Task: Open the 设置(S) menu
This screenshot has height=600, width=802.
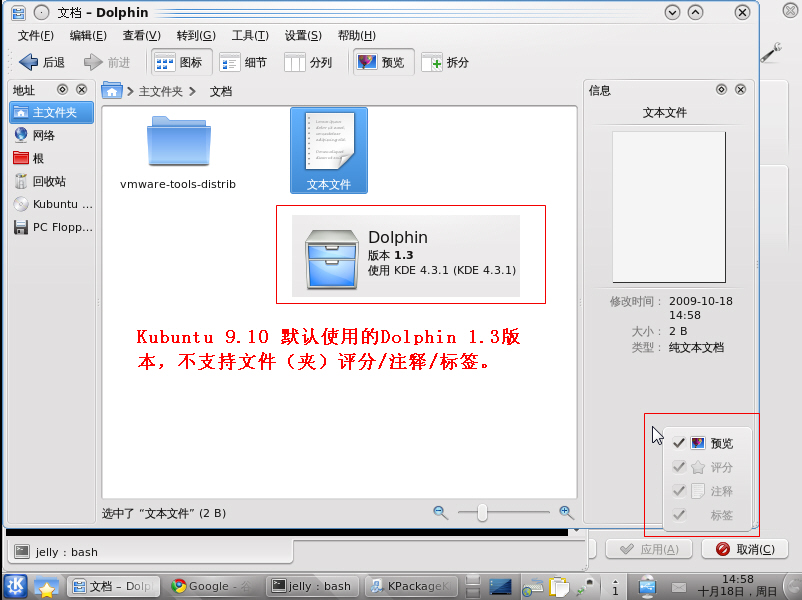Action: 303,35
